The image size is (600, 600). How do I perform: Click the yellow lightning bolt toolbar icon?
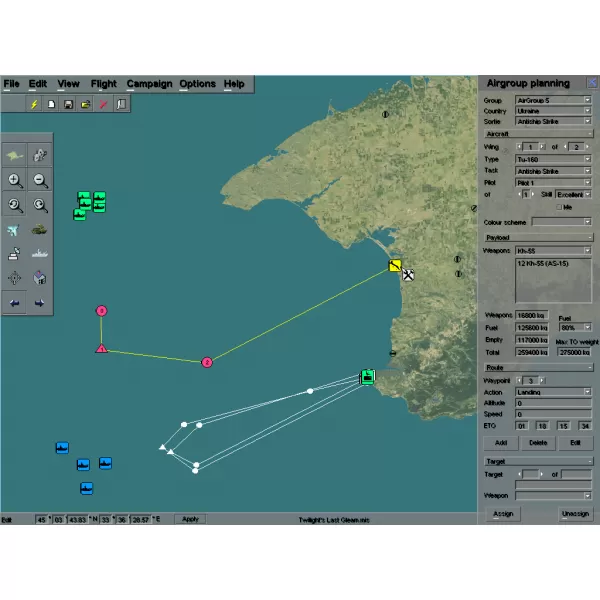pos(34,104)
